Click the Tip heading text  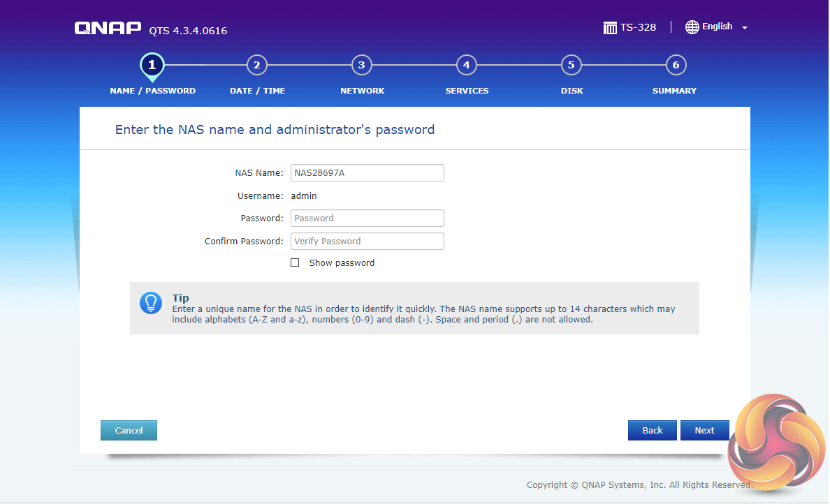180,298
